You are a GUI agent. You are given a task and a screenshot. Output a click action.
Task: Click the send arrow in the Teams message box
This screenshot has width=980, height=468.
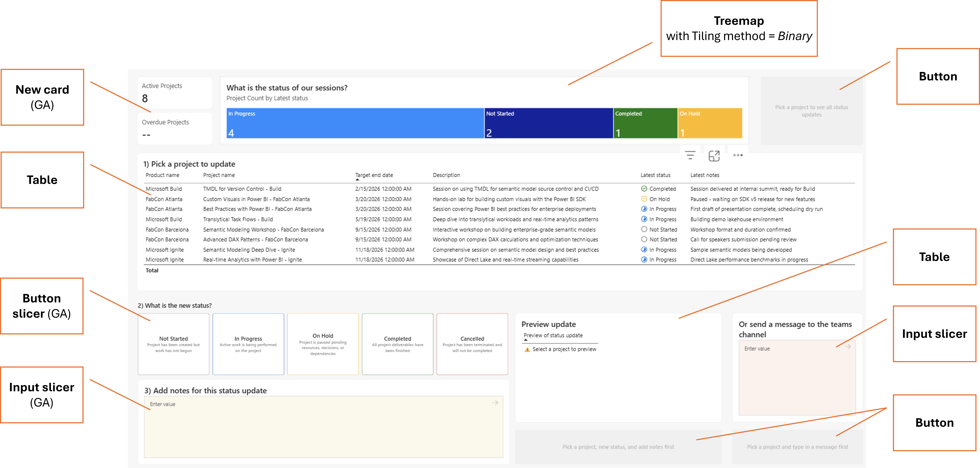coord(848,346)
